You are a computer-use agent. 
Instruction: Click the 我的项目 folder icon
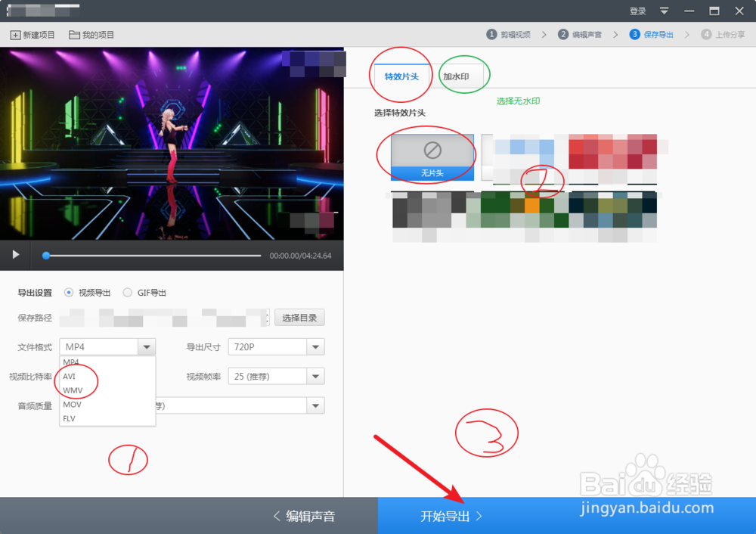pos(74,35)
